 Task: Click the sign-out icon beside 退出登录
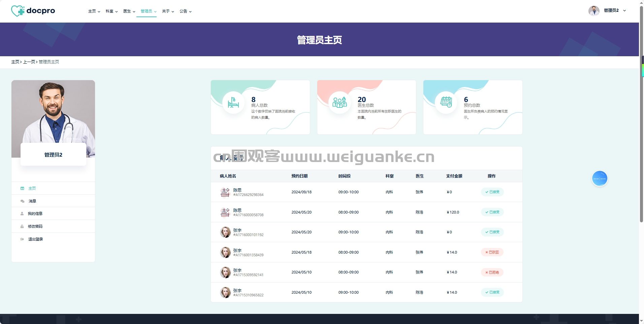22,239
